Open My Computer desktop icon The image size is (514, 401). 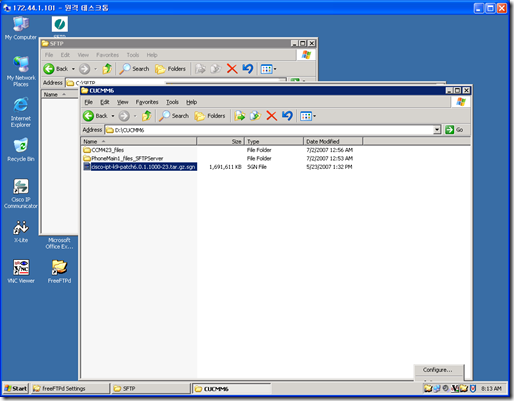21,27
